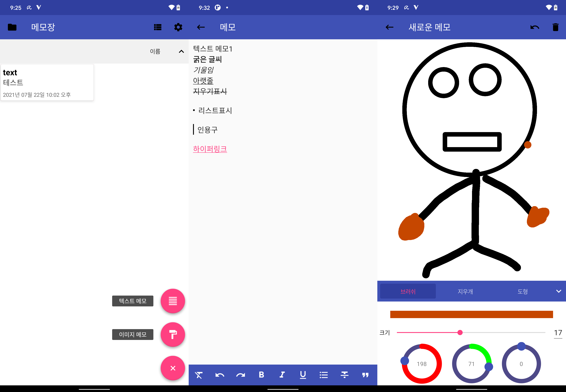The height and width of the screenshot is (392, 566).
Task: Delete drawing with trash icon
Action: point(556,27)
